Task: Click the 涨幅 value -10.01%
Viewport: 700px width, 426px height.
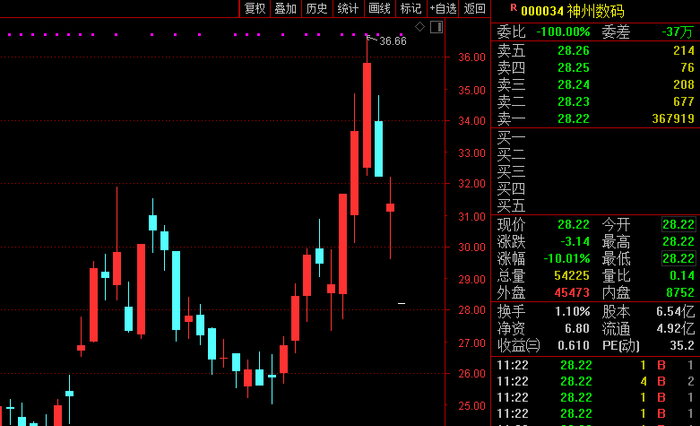Action: [x=567, y=259]
